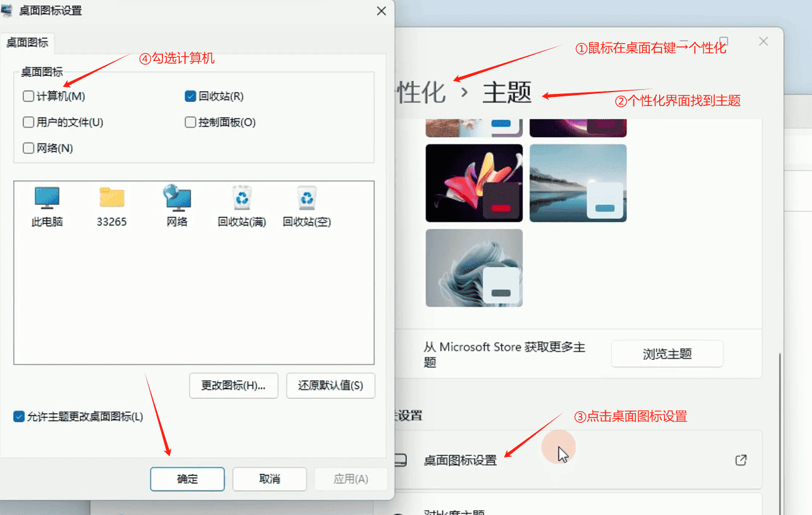Image resolution: width=812 pixels, height=515 pixels.
Task: Select the dark flower theme thumbnail
Action: pyautogui.click(x=474, y=183)
